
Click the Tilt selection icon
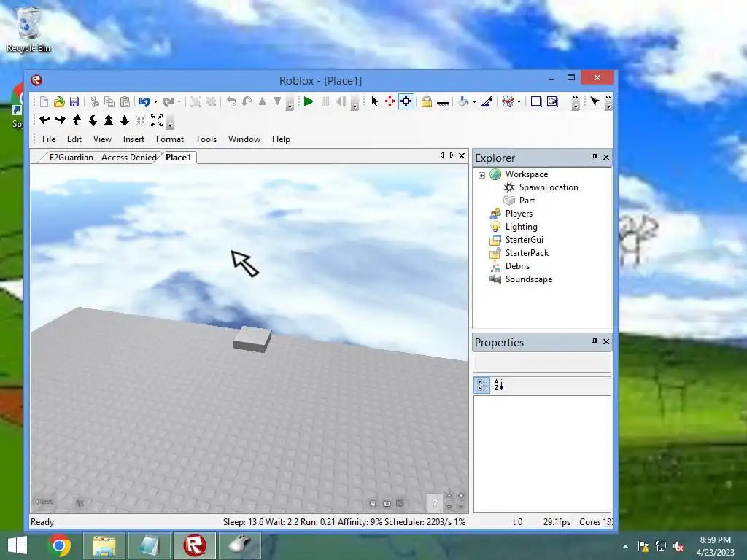[x=247, y=101]
